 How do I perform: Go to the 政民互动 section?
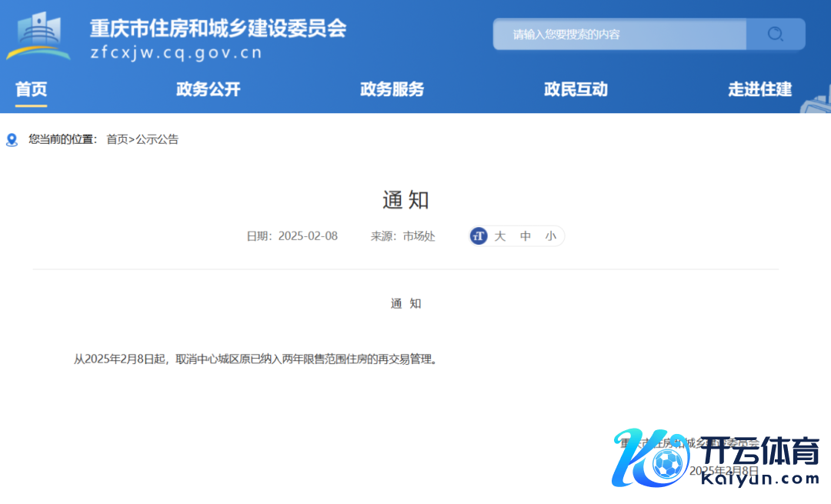click(x=576, y=89)
